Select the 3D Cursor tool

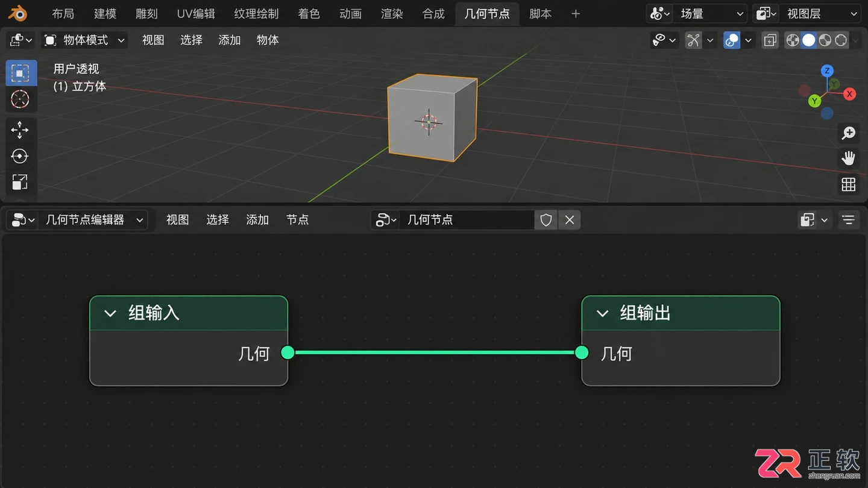(x=20, y=99)
